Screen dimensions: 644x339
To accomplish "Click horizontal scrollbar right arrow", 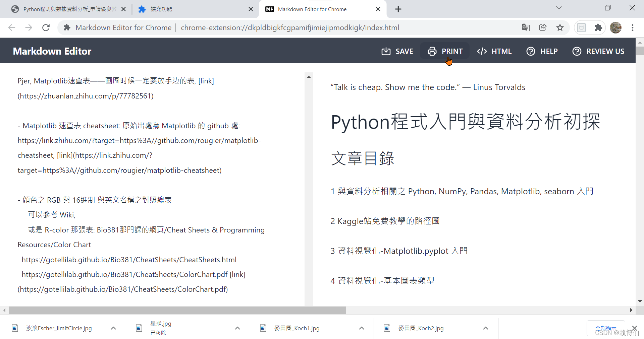I will 631,310.
